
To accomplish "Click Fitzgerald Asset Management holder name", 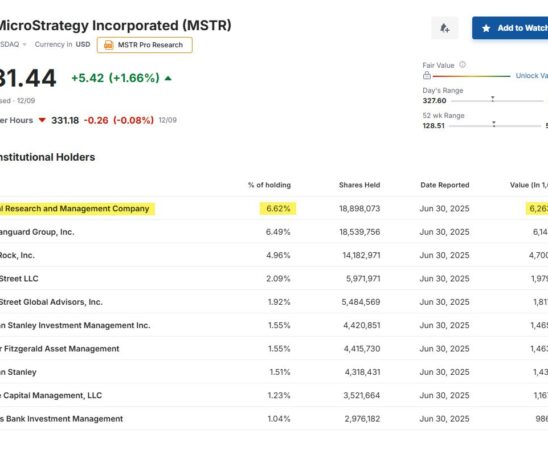I will (x=60, y=349).
